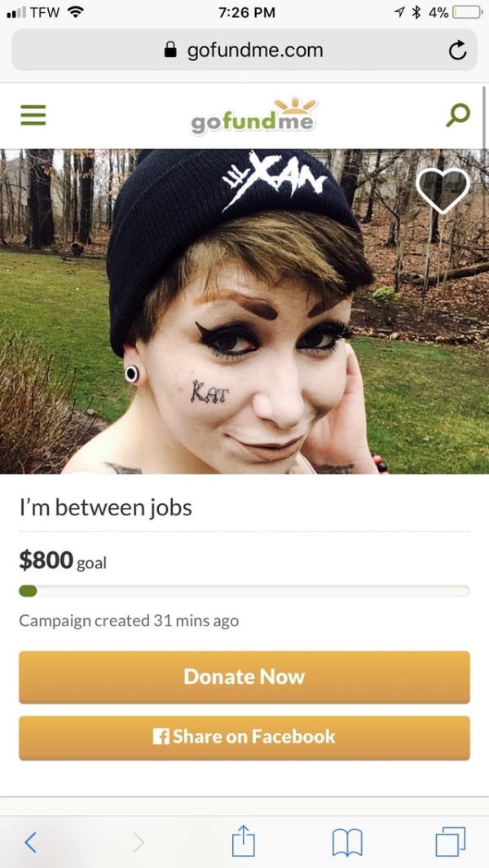
Task: Tap the green search magnifier icon
Action: pos(458,115)
